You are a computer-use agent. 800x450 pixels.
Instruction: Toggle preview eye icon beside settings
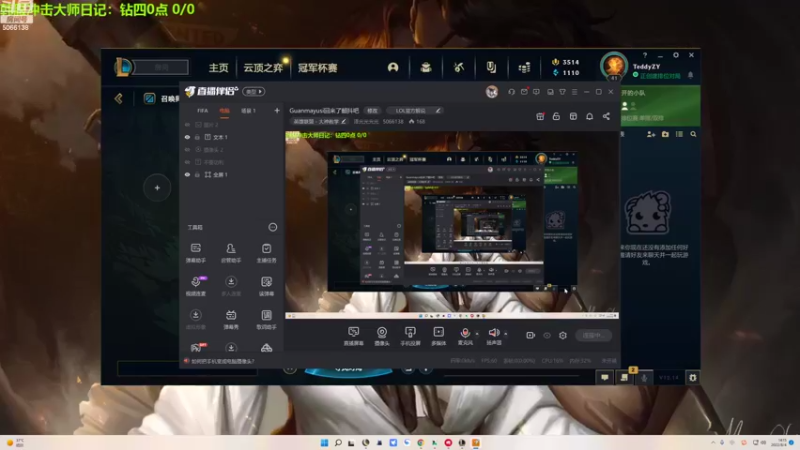(x=547, y=335)
